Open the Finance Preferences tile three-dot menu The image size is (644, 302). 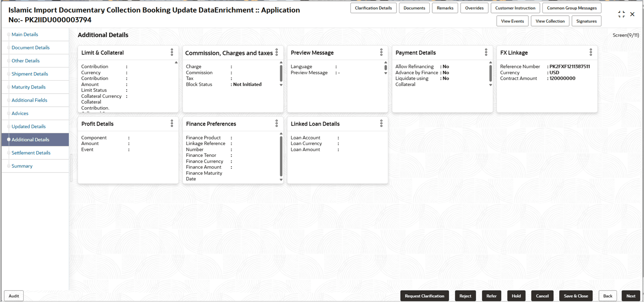(x=277, y=124)
